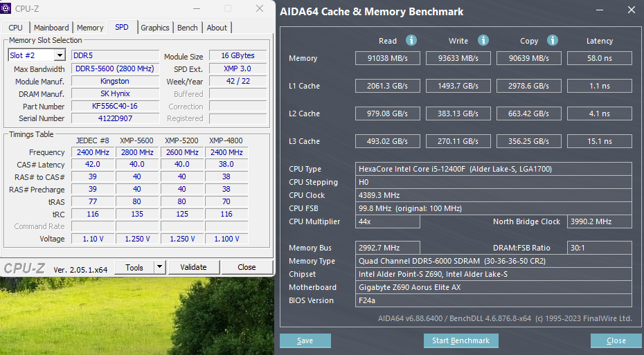Click the CPU Type field i5-12400F

coord(494,169)
